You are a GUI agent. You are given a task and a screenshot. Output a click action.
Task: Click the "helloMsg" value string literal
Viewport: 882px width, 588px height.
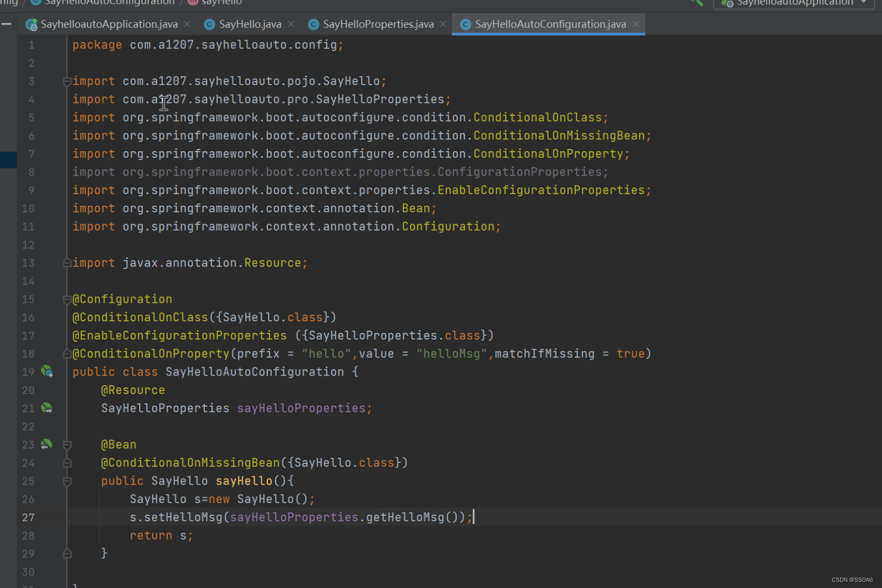452,353
